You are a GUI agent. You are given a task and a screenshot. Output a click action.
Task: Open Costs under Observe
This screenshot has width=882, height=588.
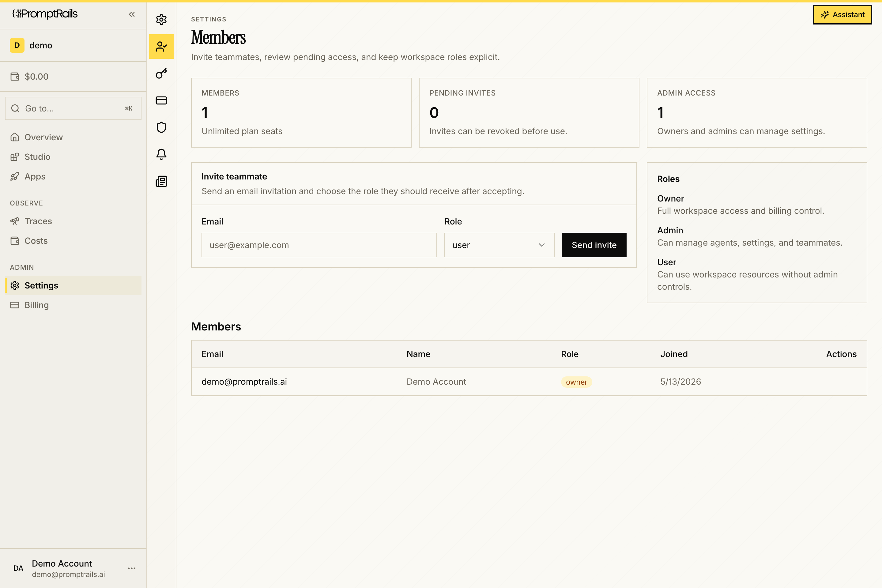click(x=73, y=241)
